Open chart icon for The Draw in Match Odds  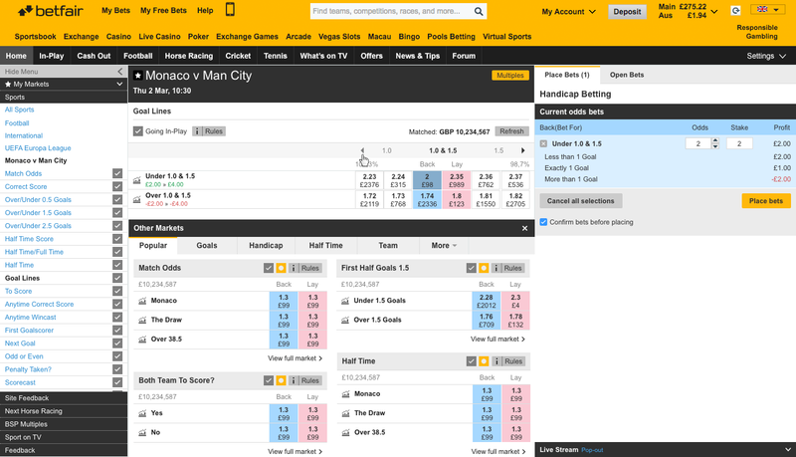(x=142, y=320)
